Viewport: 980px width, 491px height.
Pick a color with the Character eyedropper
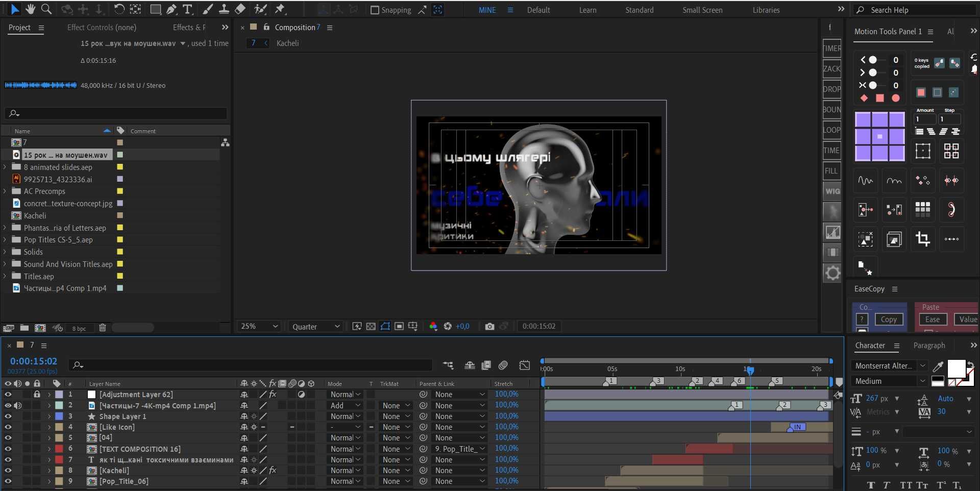(938, 366)
